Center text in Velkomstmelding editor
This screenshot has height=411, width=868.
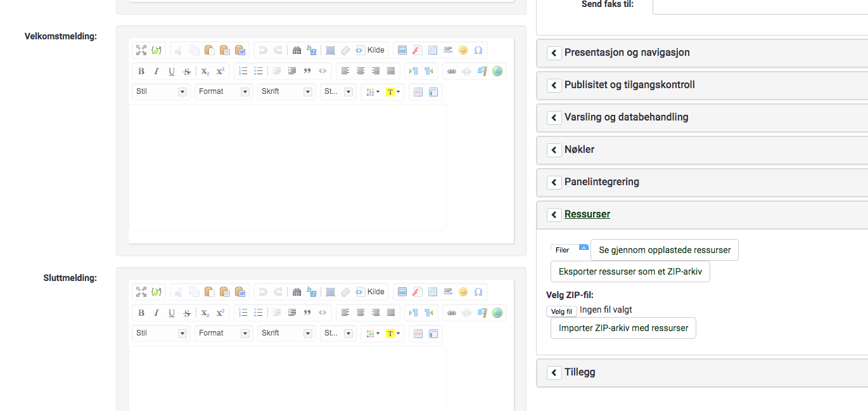tap(361, 71)
